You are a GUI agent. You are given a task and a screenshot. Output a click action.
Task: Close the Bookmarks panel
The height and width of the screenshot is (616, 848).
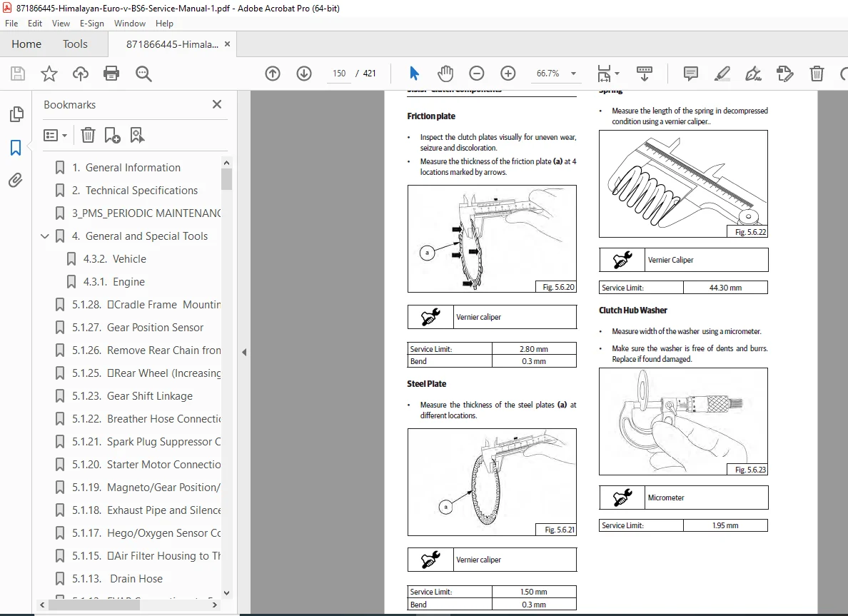click(217, 104)
